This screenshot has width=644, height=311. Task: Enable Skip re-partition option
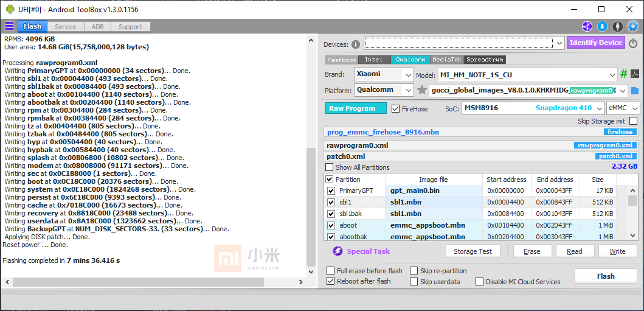(x=414, y=271)
